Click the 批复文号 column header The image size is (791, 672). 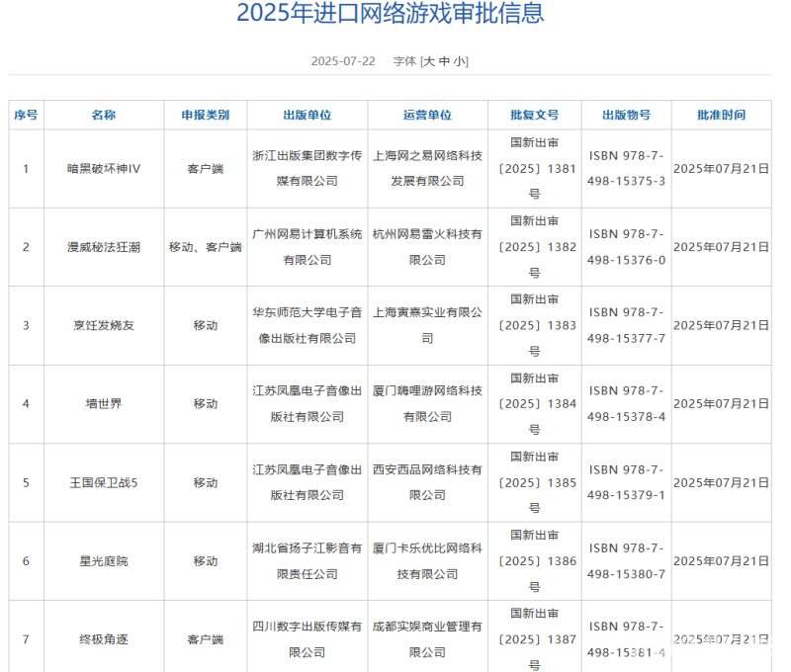534,115
